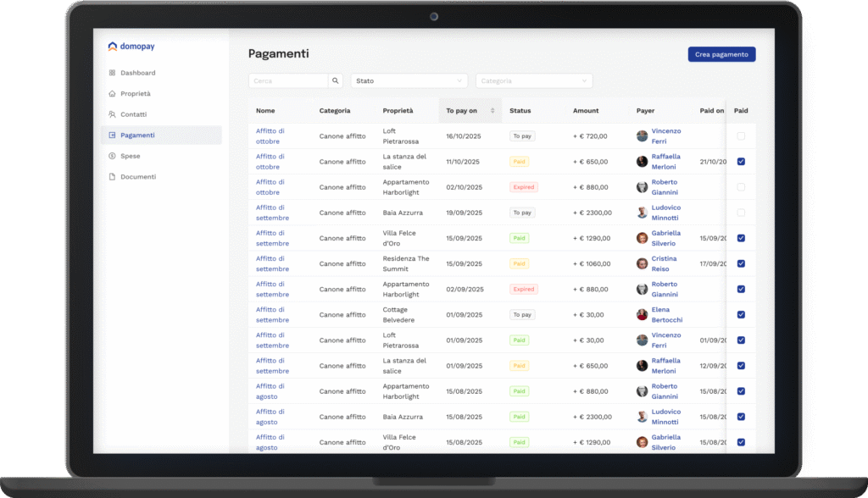Viewport: 868px width, 498px height.
Task: Open the Stato filter dropdown
Action: tap(409, 81)
